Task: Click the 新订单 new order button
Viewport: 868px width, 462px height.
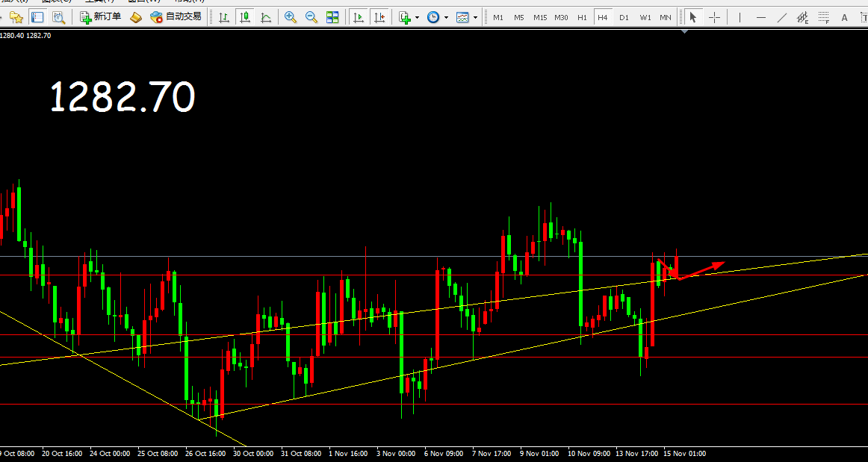Action: pos(100,17)
